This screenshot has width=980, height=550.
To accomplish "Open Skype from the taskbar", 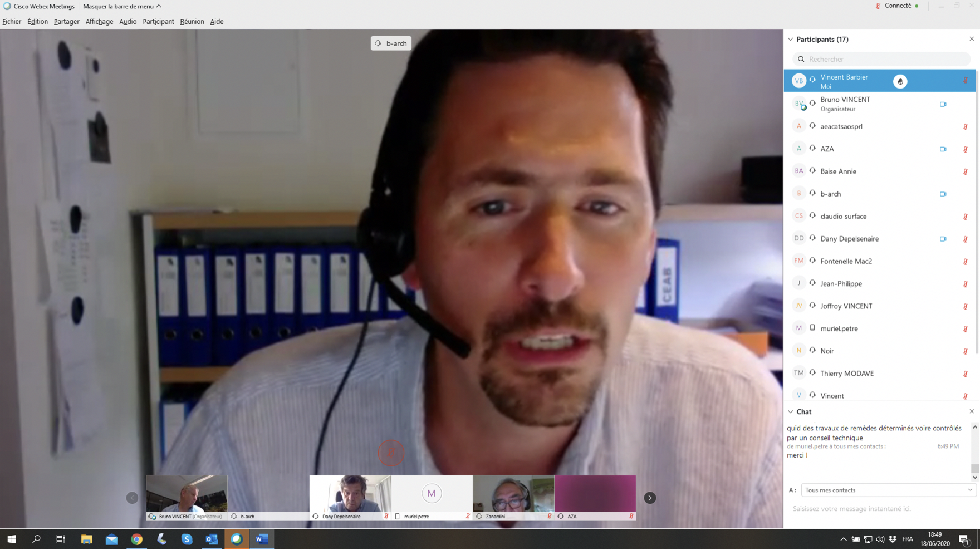I will pos(187,539).
